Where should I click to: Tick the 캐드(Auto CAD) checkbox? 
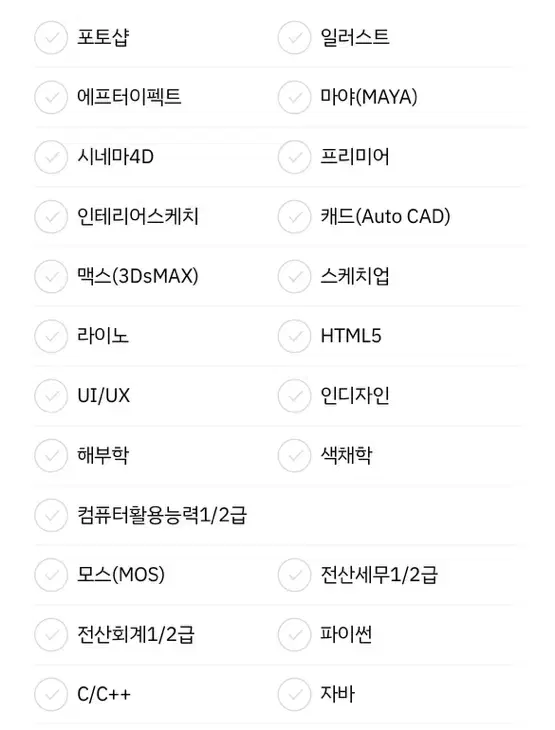(x=294, y=216)
